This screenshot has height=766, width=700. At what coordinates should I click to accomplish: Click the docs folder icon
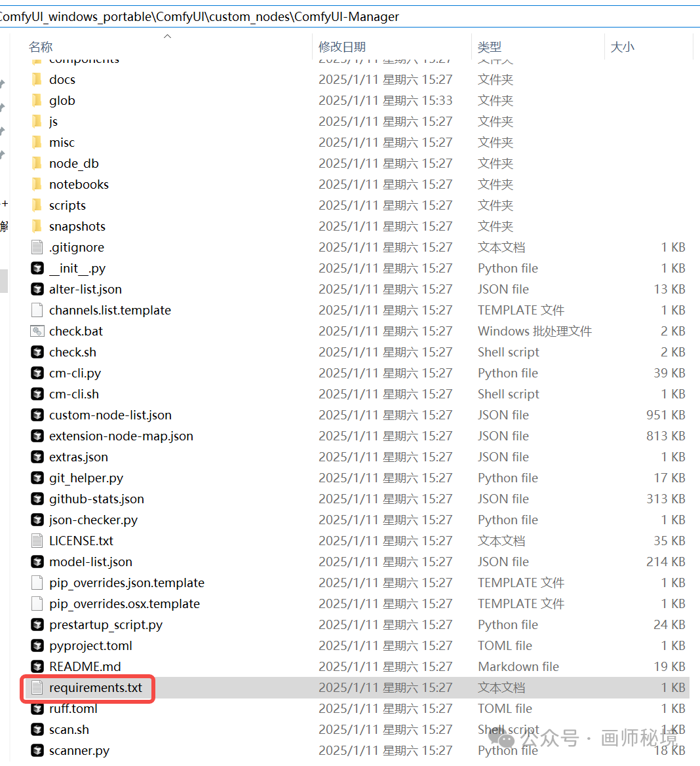tap(37, 79)
